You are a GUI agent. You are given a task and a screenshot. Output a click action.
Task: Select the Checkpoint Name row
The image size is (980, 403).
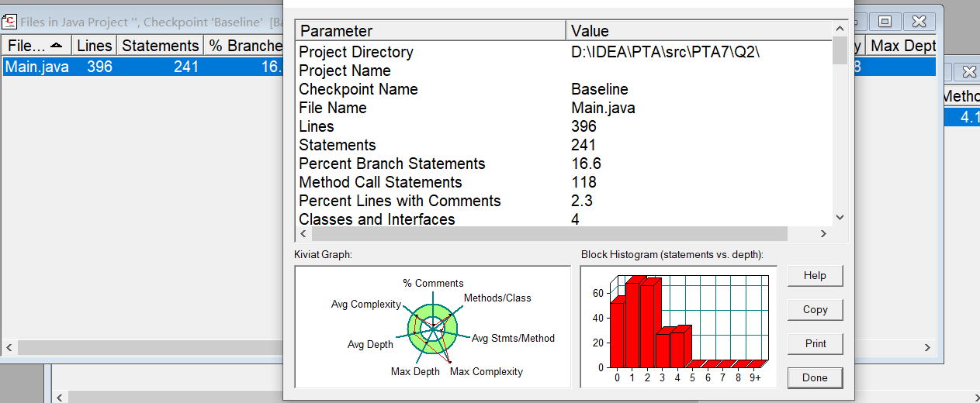563,89
